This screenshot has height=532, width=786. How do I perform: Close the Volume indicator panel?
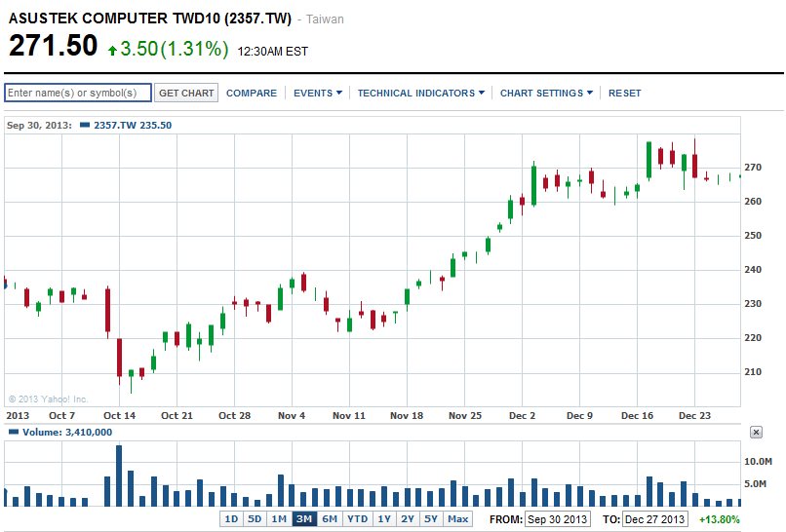pyautogui.click(x=756, y=432)
